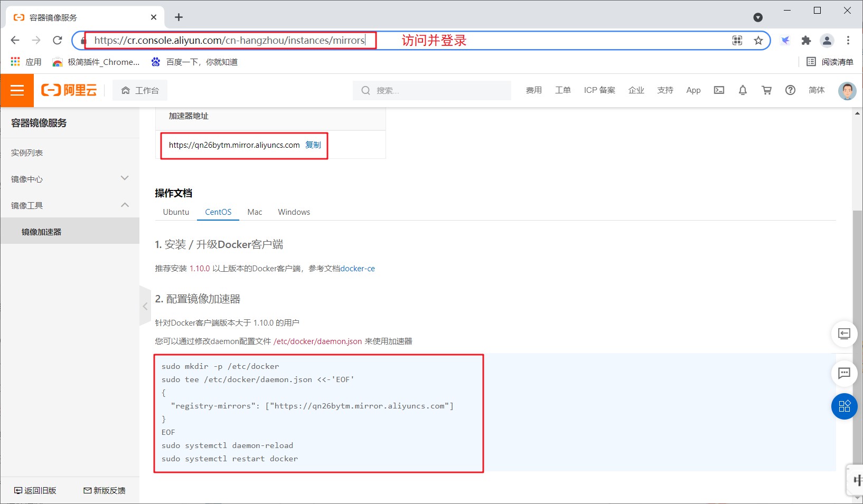Collapse the sidebar with the arrow handle
The height and width of the screenshot is (504, 863).
click(145, 306)
